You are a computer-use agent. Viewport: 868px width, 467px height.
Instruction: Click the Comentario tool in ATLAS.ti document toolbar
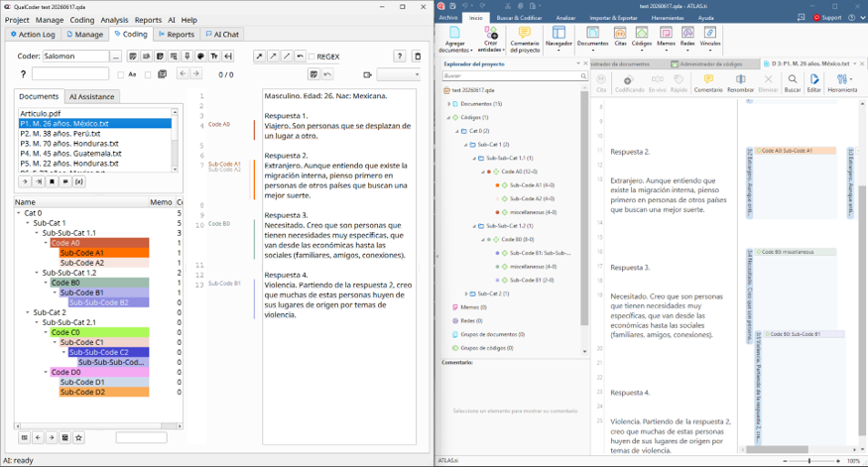tap(708, 83)
